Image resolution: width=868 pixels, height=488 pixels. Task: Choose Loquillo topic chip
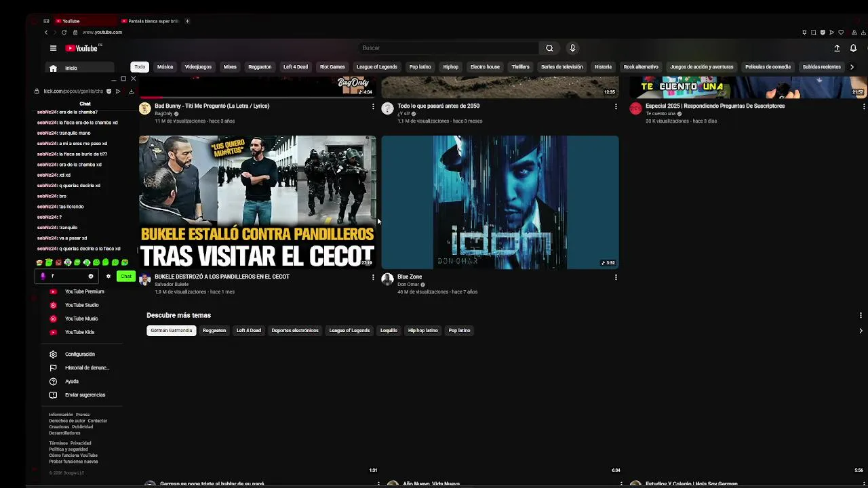(x=389, y=331)
